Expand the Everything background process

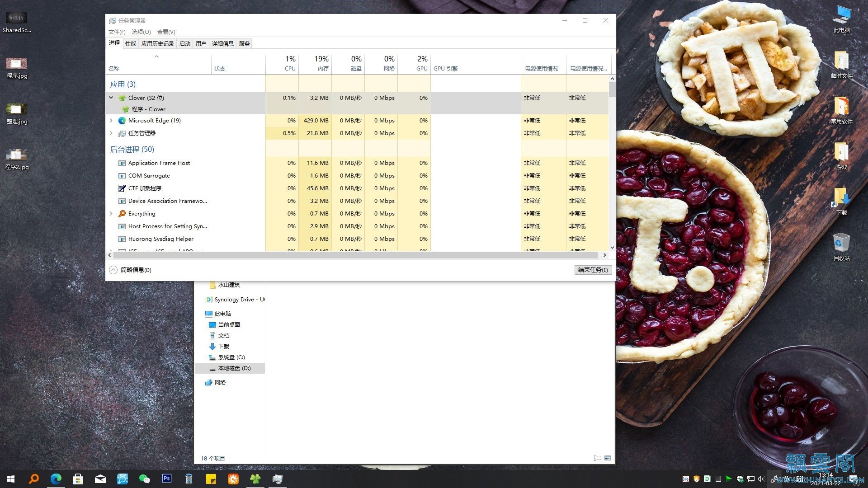point(111,214)
